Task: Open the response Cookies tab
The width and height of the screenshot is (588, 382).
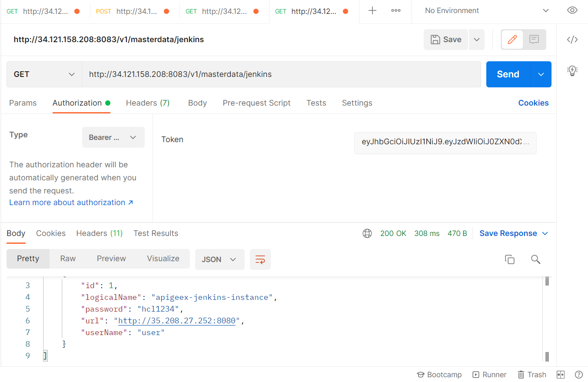Action: (51, 233)
